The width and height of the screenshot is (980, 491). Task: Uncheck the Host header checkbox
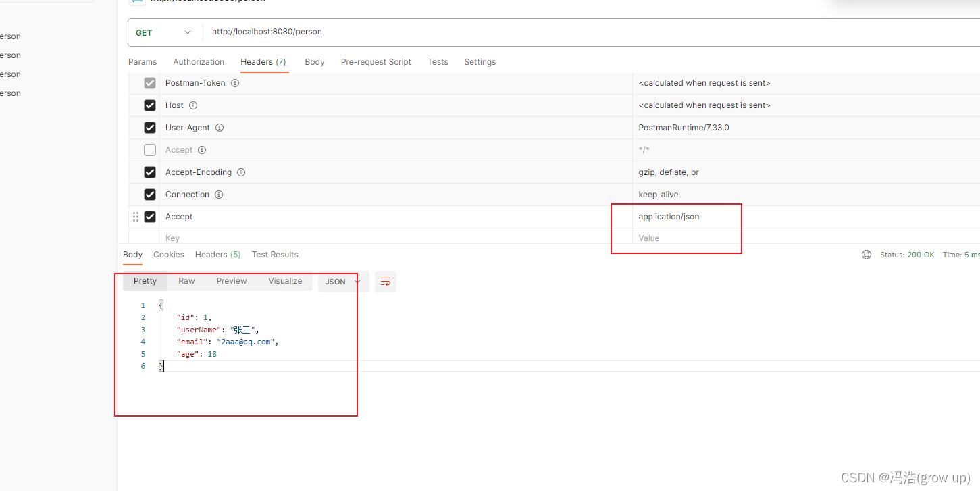(150, 105)
